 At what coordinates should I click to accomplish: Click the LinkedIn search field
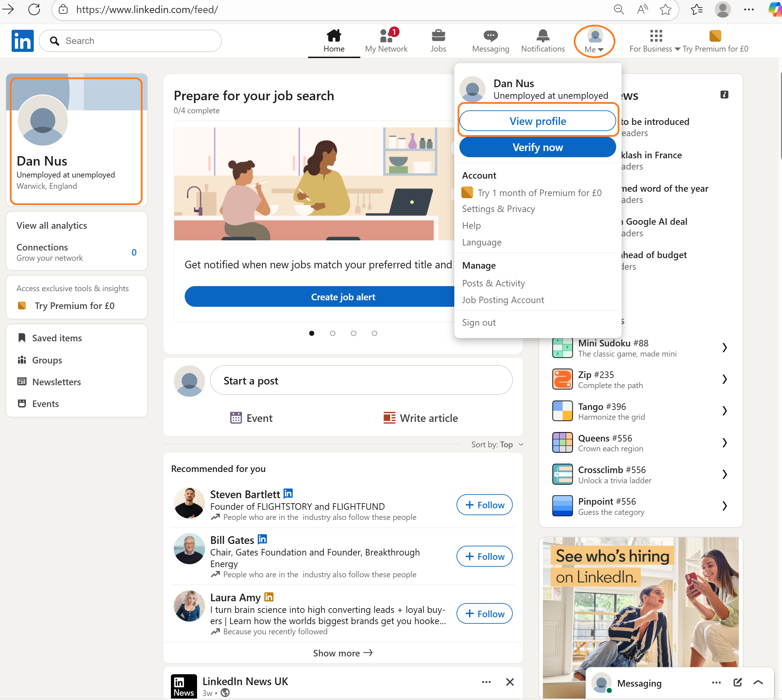[130, 41]
